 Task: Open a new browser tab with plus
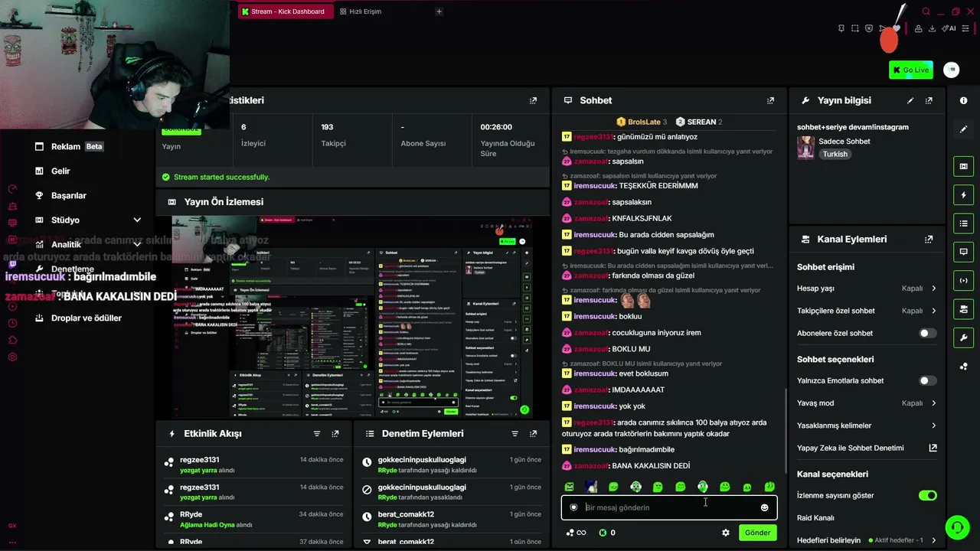pyautogui.click(x=439, y=11)
